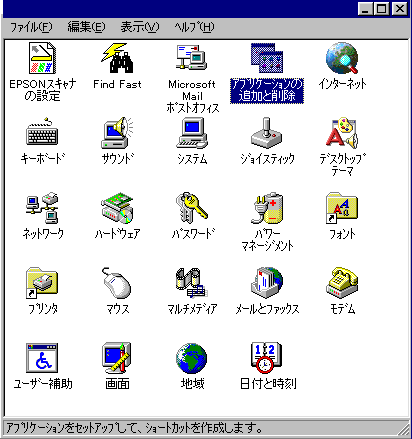Close the Control Panel window
412x439 pixels.
(x=399, y=8)
